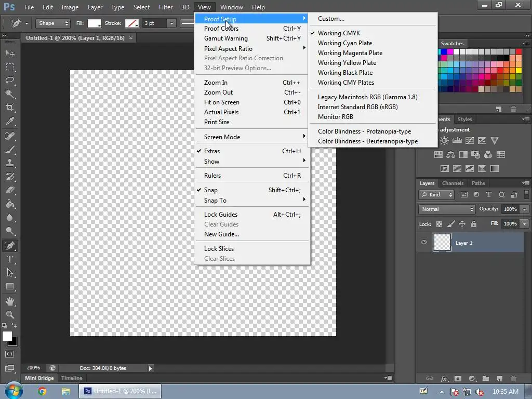Click the Color Balance adjustment icon

pyautogui.click(x=450, y=155)
